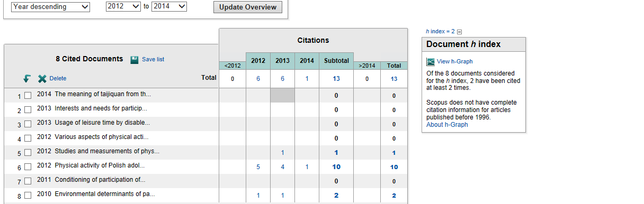Open 'Studies and measurements of phys...' document

107,151
